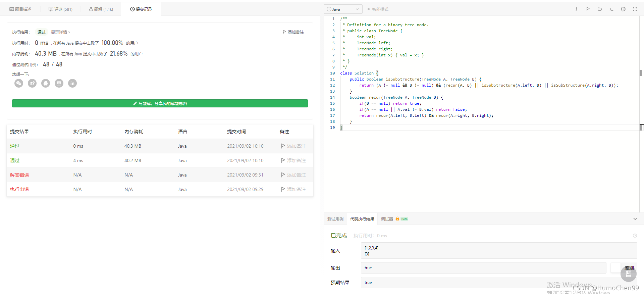Toggle fullscreen editor icon
The image size is (644, 294).
point(635,9)
